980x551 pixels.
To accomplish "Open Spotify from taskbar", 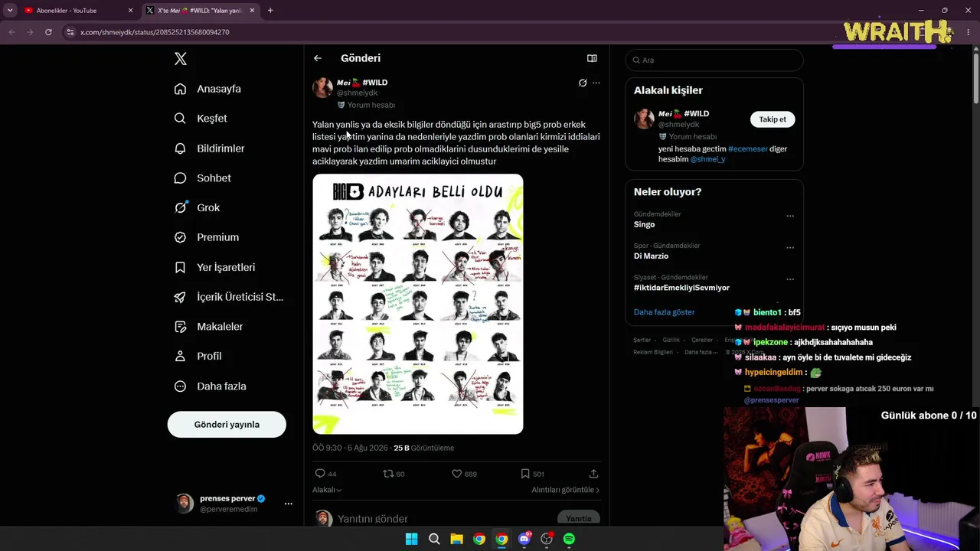I will click(x=569, y=539).
